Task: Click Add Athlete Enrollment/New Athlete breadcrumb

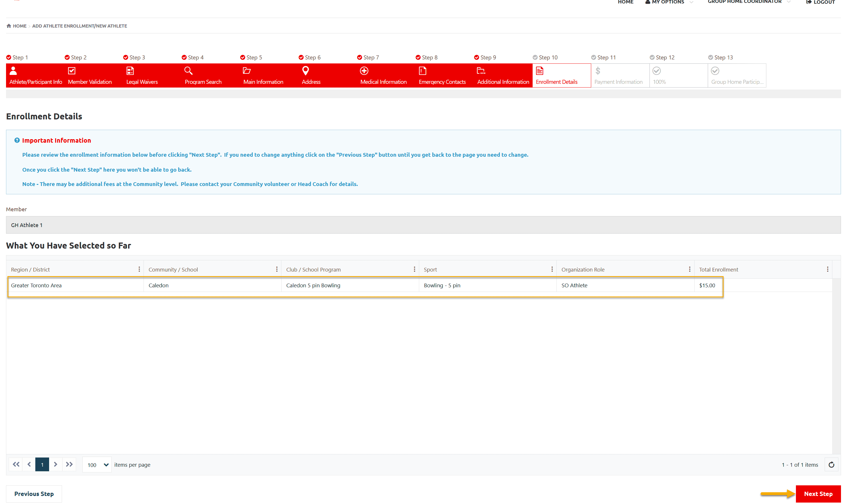Action: pyautogui.click(x=80, y=26)
